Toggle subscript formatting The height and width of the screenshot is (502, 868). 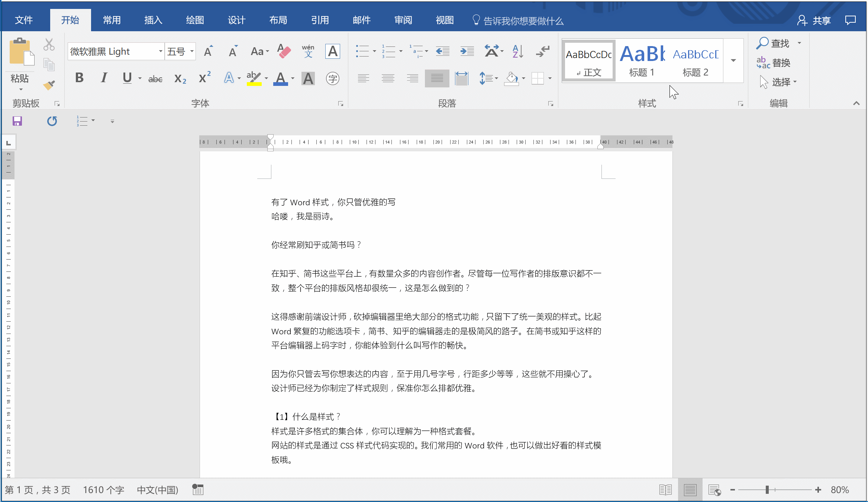[x=180, y=78]
